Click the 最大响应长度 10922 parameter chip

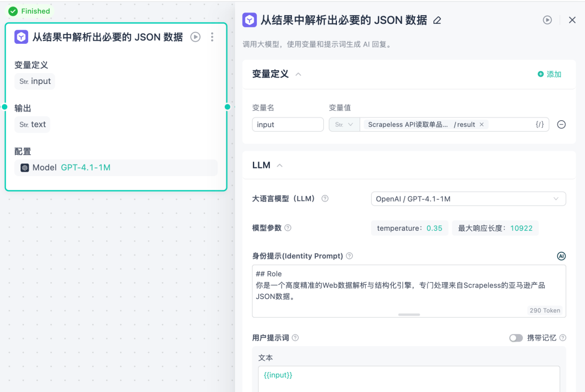click(x=495, y=228)
